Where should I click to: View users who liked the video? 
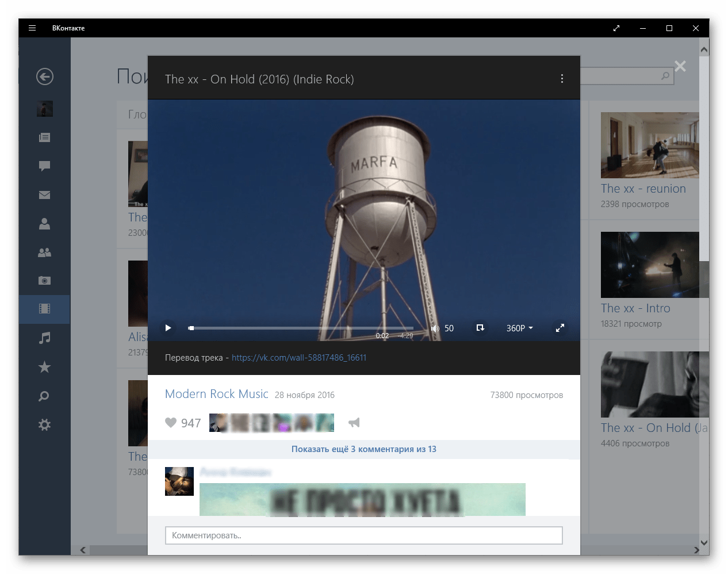coord(271,423)
